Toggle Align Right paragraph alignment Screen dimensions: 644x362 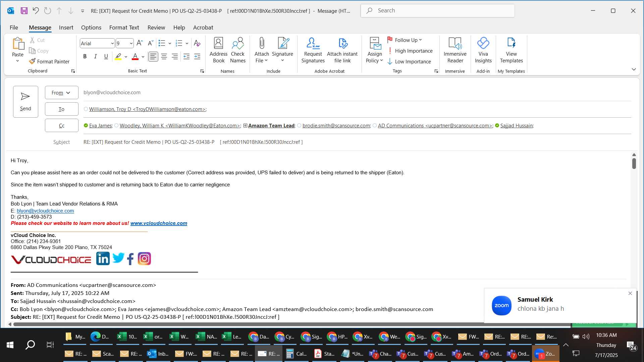[x=175, y=57]
